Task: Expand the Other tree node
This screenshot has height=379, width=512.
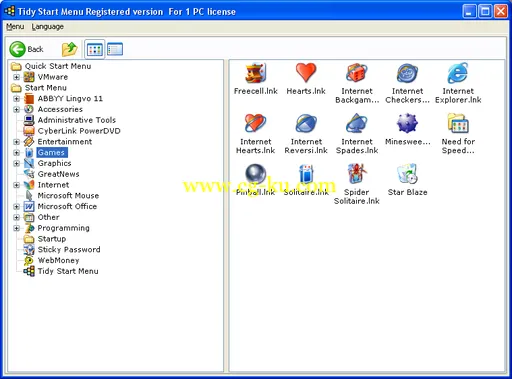Action: click(x=16, y=217)
